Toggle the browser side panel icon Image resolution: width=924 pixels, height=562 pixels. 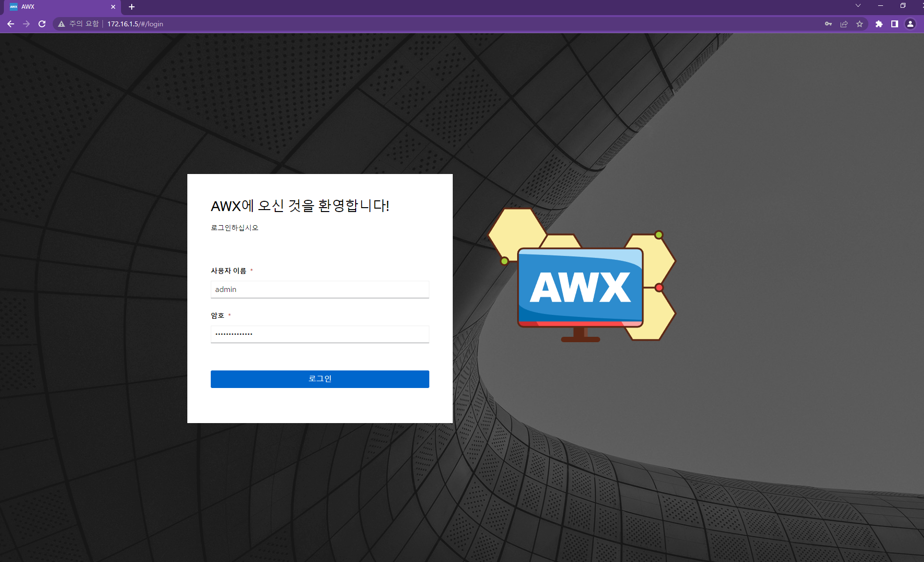tap(895, 24)
